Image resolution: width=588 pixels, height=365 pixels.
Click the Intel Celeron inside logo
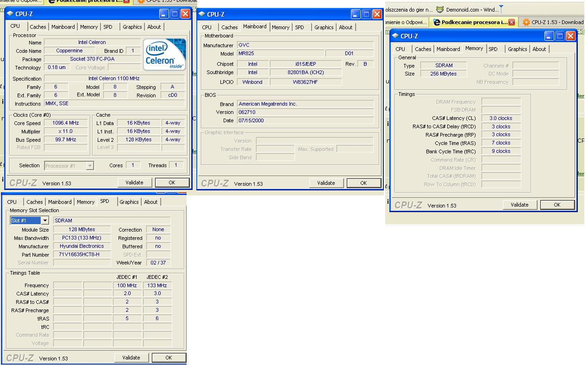click(165, 54)
